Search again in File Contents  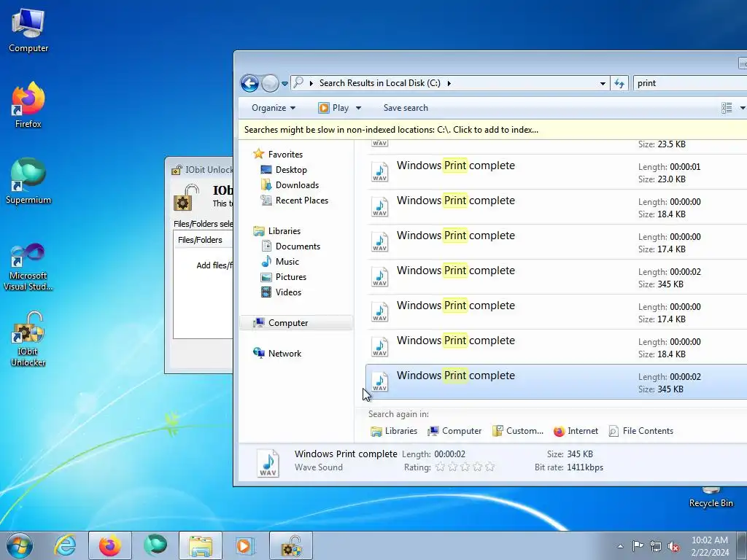640,431
